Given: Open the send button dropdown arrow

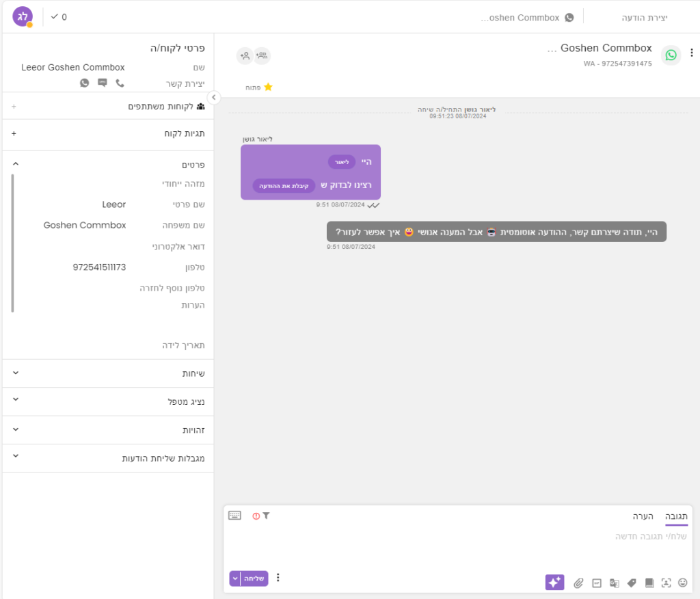Looking at the screenshot, I should click(x=235, y=578).
